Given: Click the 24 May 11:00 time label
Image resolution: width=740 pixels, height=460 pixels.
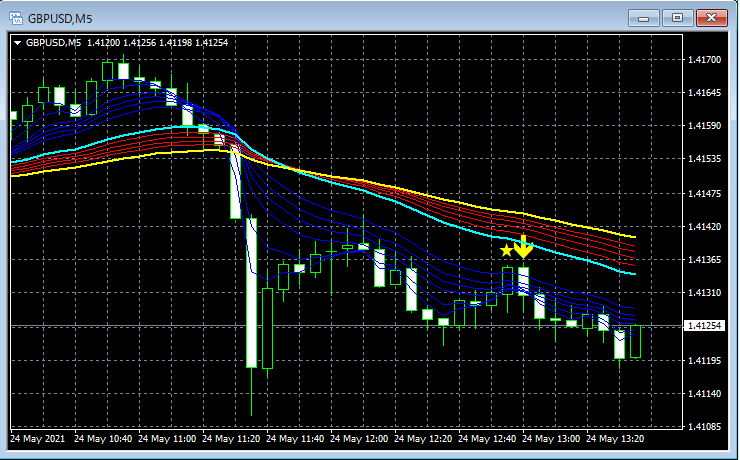Looking at the screenshot, I should pos(167,439).
